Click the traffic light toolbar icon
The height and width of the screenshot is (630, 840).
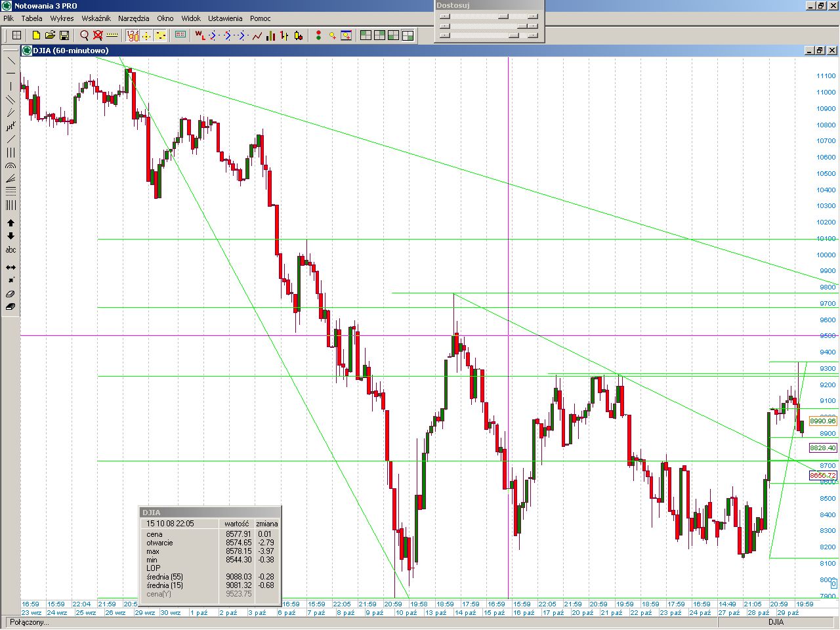pyautogui.click(x=319, y=35)
